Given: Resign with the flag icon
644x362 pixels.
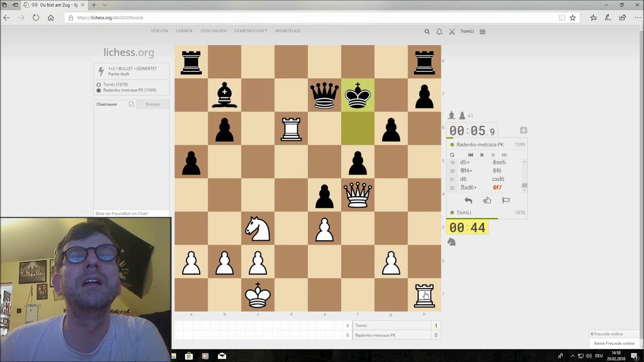Looking at the screenshot, I should pos(506,200).
